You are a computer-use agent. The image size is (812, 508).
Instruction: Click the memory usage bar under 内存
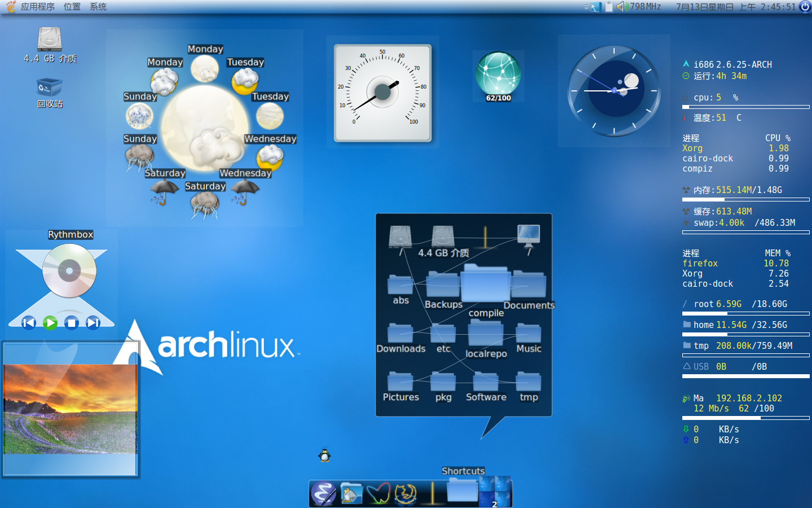pyautogui.click(x=746, y=199)
